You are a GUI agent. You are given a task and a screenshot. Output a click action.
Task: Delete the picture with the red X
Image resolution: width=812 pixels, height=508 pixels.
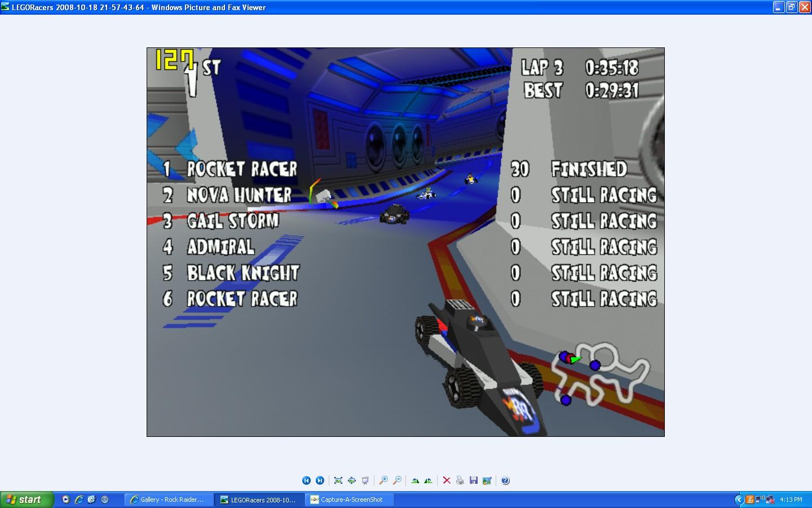[x=447, y=480]
